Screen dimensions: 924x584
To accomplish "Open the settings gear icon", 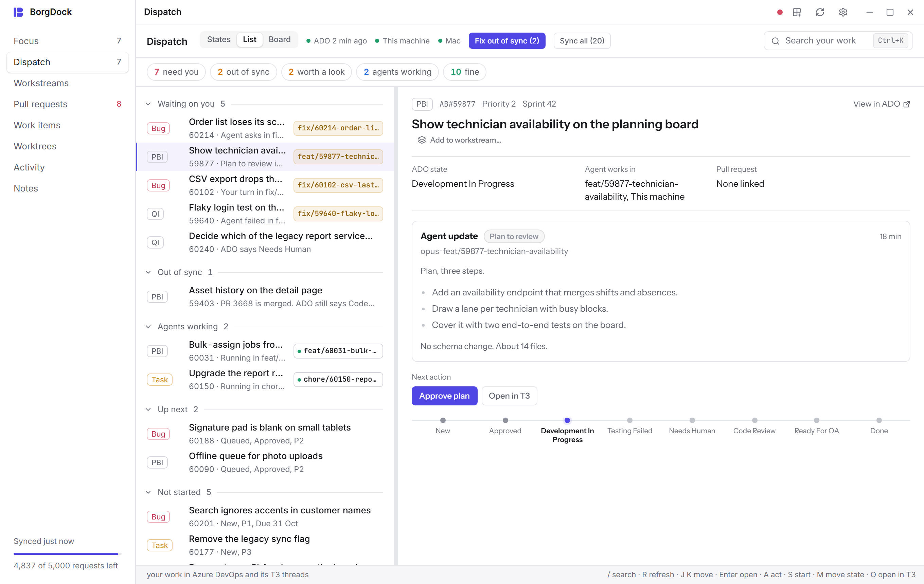I will [x=843, y=12].
